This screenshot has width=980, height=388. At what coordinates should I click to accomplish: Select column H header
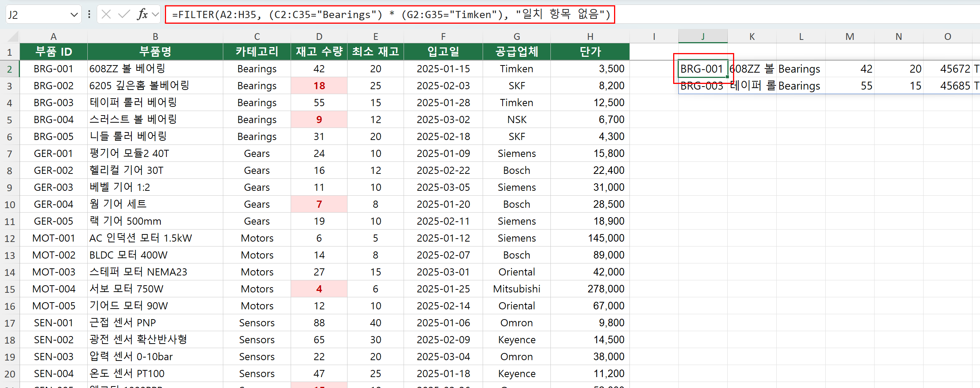coord(590,37)
